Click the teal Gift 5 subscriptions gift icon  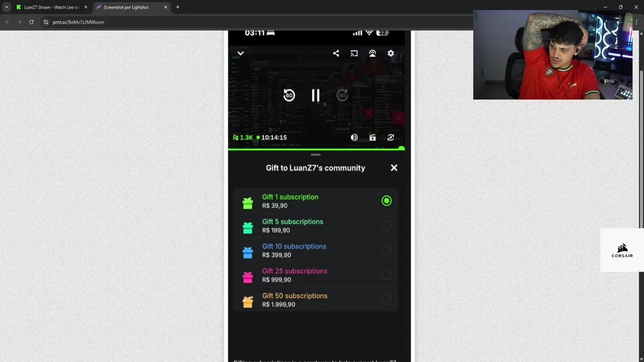(x=248, y=227)
